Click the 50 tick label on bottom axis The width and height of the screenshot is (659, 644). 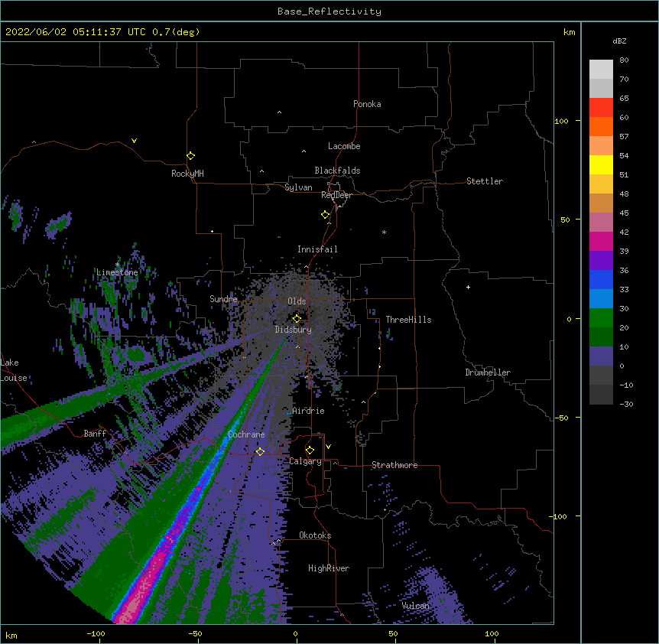[x=393, y=633]
